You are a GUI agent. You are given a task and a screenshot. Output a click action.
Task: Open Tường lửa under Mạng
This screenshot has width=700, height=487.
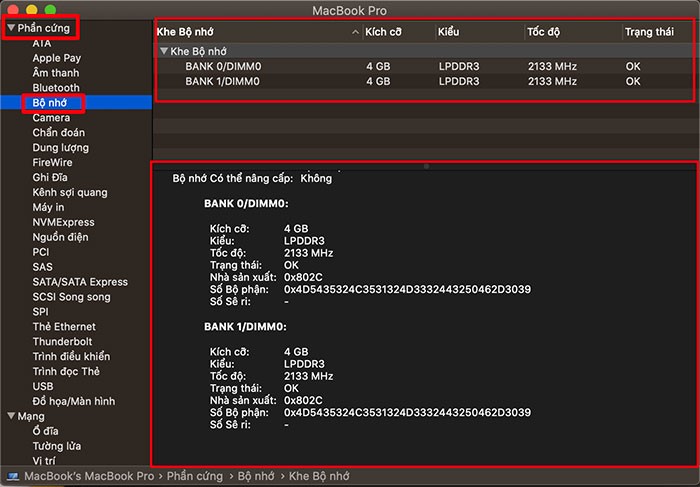click(57, 446)
